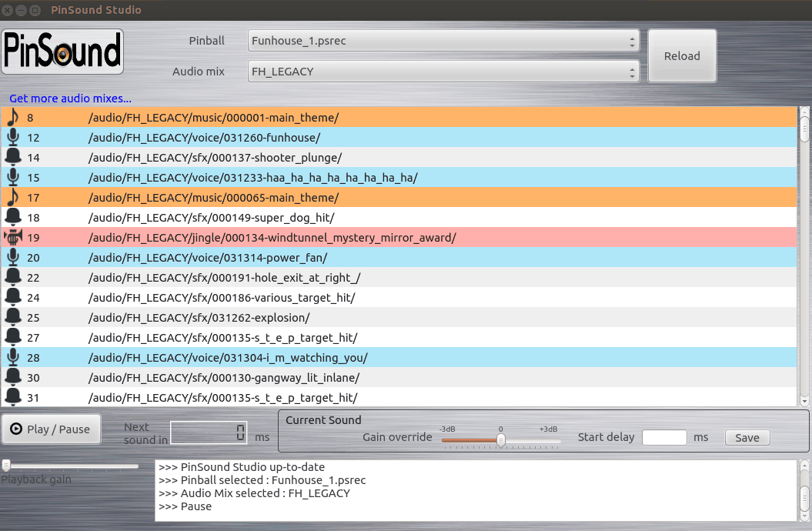Click the PinSound logo
The height and width of the screenshot is (531, 812).
point(62,52)
